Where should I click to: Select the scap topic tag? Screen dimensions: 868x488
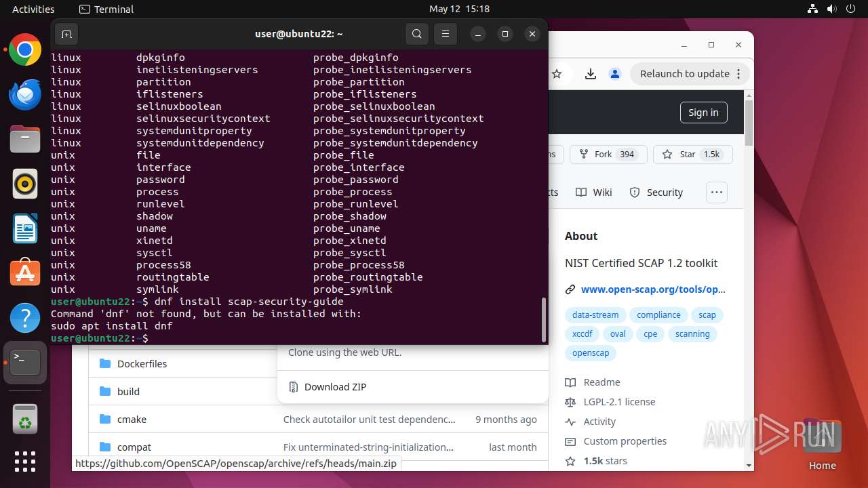tap(707, 315)
